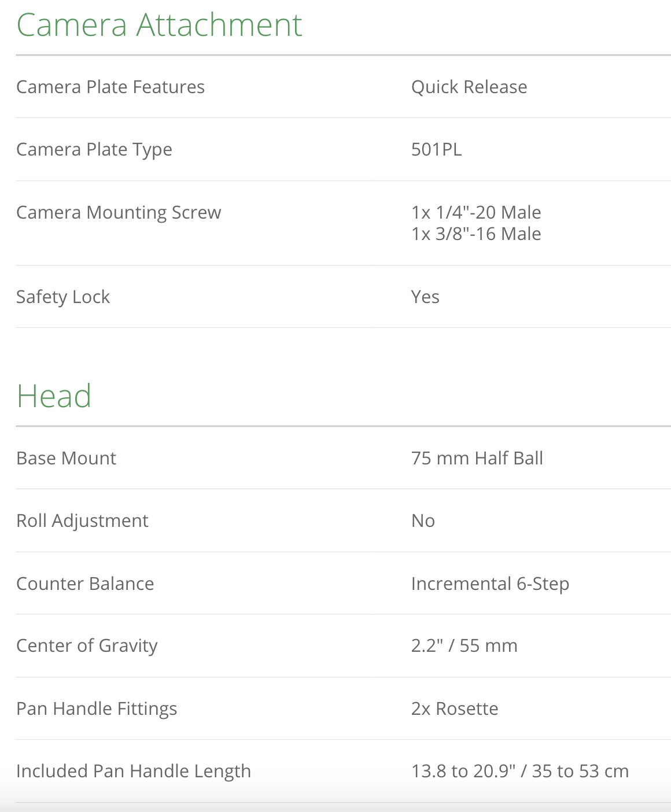Click the Yes value for Safety Lock
Image resolution: width=671 pixels, height=812 pixels.
(425, 297)
